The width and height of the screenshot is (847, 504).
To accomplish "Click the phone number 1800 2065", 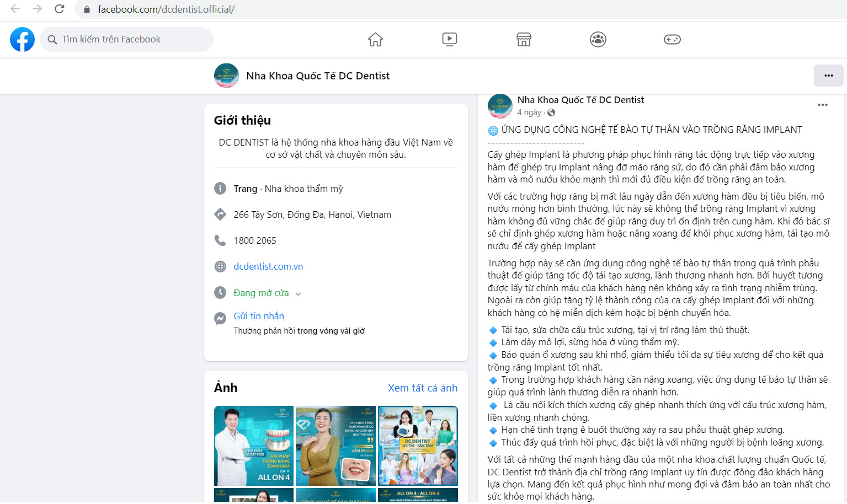I will click(255, 240).
